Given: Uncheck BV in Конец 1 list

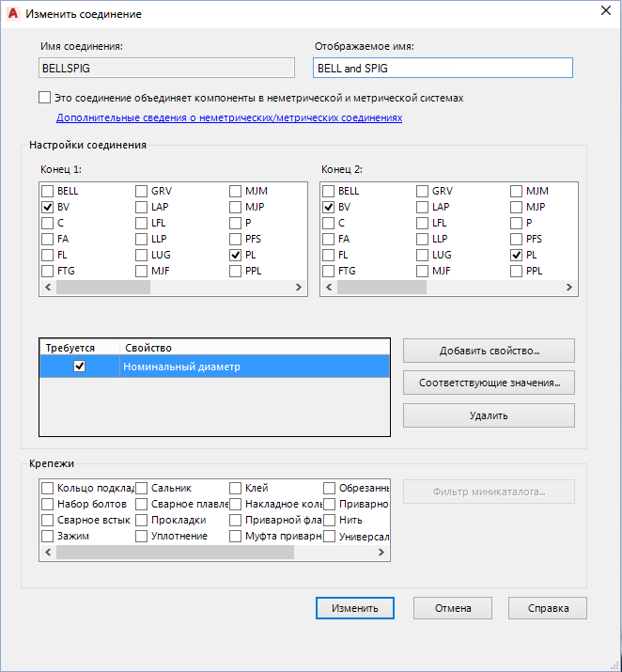Looking at the screenshot, I should click(x=48, y=207).
